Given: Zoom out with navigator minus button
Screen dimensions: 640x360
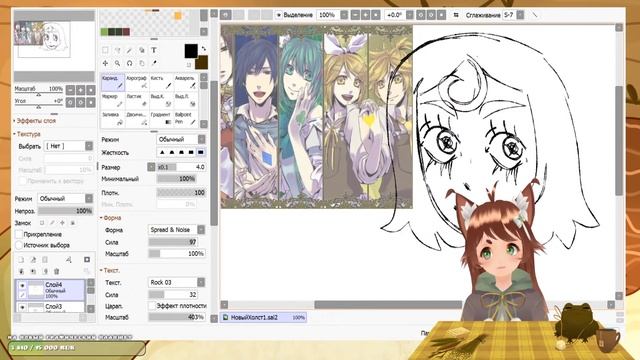Looking at the screenshot, I should [x=71, y=89].
